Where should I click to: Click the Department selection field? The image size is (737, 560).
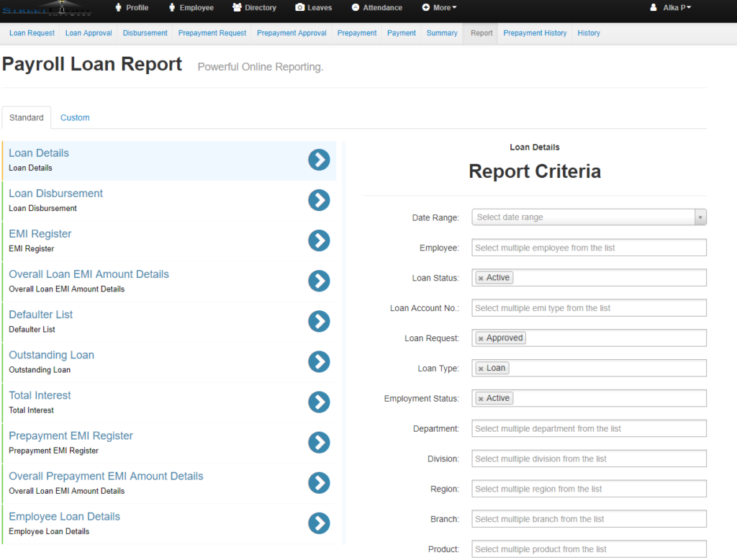589,428
